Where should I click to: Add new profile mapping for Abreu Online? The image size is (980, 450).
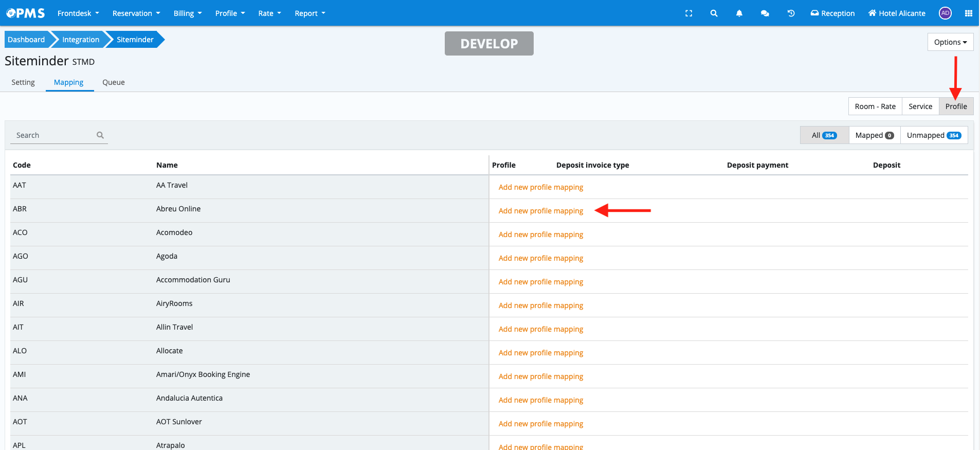[540, 211]
